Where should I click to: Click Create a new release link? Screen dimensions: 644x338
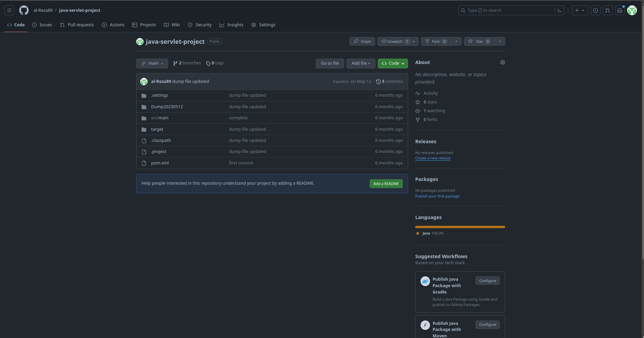pos(433,158)
